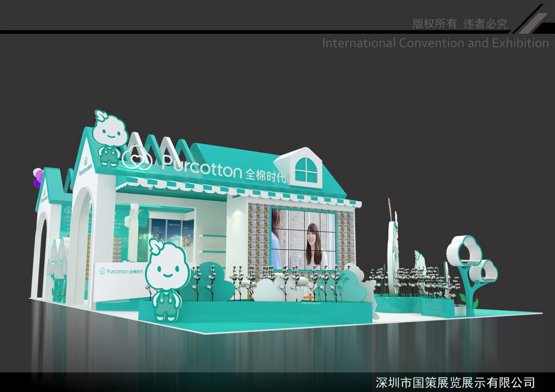Click the small Purcotton 全棉时代 counter sign

tap(120, 271)
